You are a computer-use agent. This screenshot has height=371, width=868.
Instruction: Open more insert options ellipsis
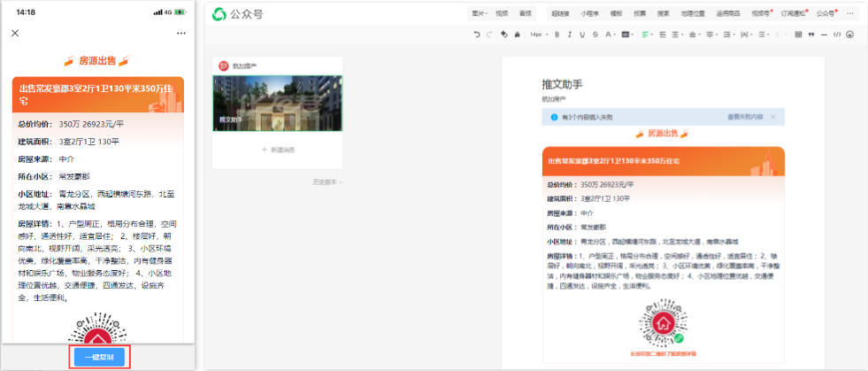click(850, 14)
